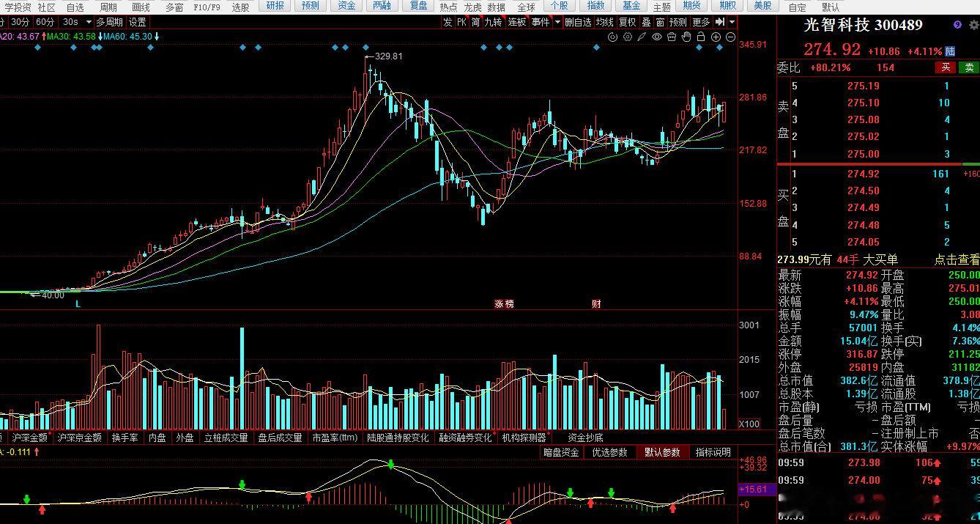The height and width of the screenshot is (524, 980).
Task: Click the purple badge icon near stock code
Action: pyautogui.click(x=958, y=25)
